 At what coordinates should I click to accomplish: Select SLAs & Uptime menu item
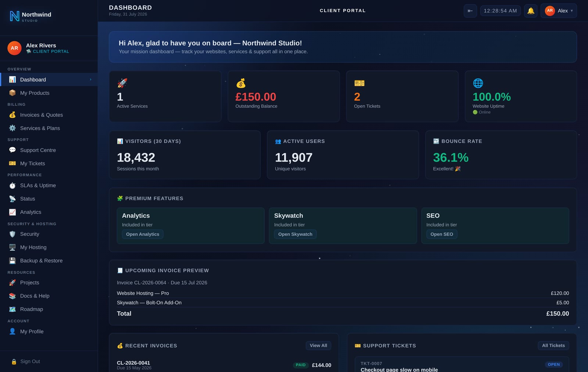pos(49,185)
